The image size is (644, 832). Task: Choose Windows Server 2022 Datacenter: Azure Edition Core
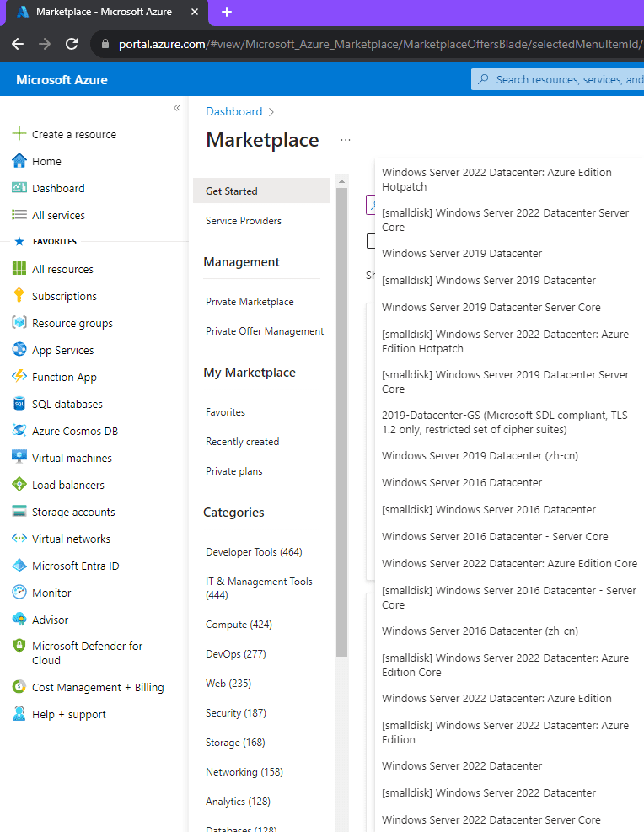tap(510, 563)
